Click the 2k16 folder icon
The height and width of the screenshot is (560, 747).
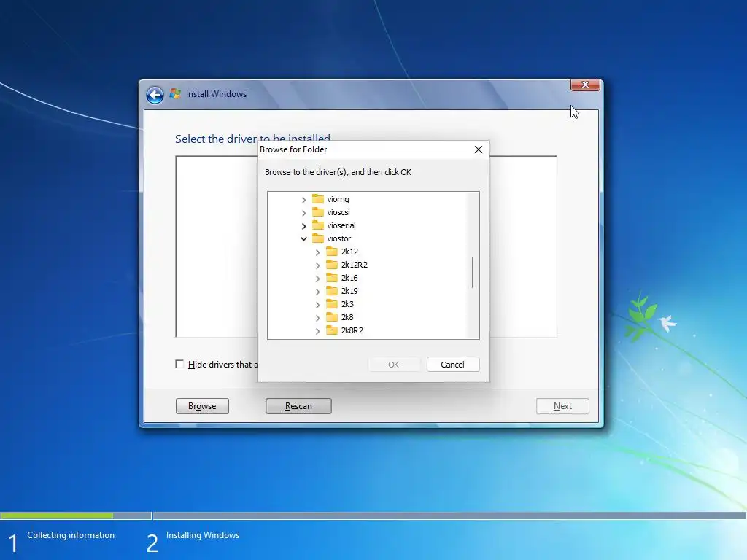pos(332,278)
